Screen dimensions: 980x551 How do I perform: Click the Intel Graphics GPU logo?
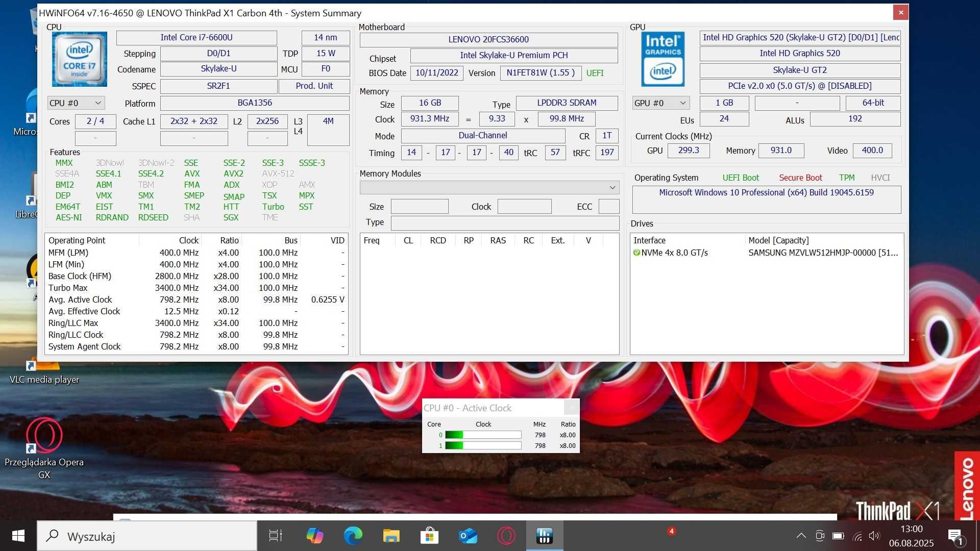tap(663, 59)
